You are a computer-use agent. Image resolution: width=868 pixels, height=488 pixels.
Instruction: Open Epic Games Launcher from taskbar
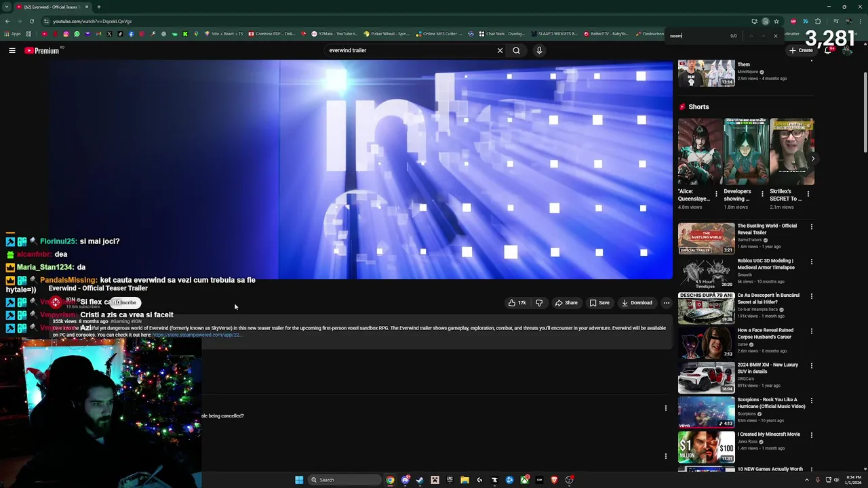(450, 480)
